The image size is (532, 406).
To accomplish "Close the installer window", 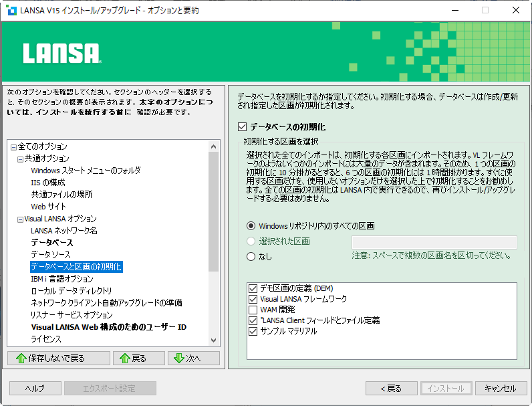I will click(516, 10).
